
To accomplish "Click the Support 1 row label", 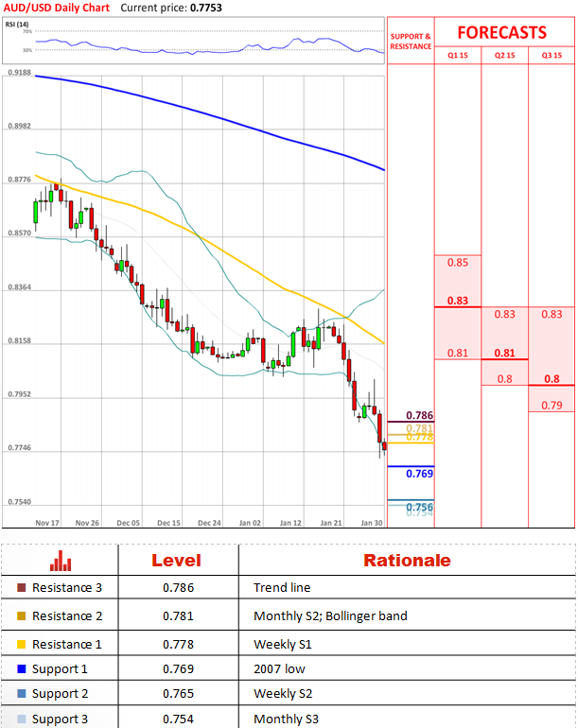I will click(x=60, y=669).
